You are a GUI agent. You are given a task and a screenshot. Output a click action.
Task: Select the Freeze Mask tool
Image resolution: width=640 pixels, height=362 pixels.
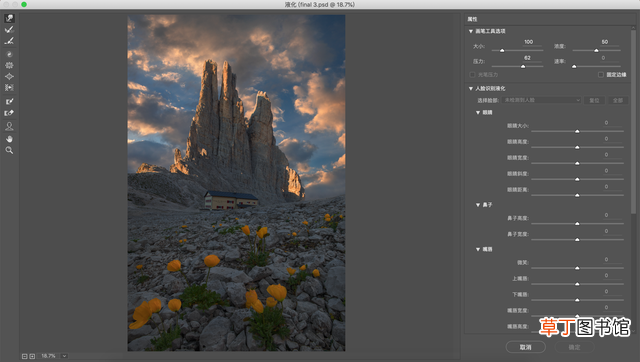pos(9,101)
